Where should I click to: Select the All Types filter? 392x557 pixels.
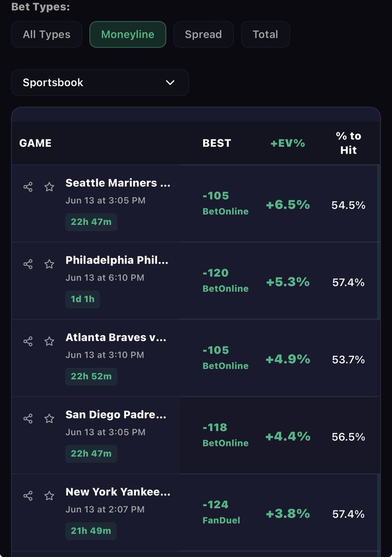coord(47,34)
